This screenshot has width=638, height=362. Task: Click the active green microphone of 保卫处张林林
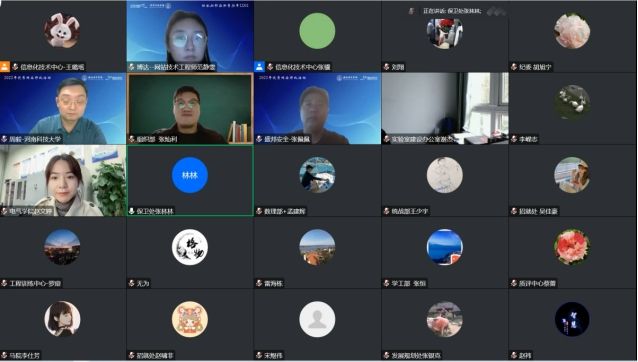pos(131,211)
